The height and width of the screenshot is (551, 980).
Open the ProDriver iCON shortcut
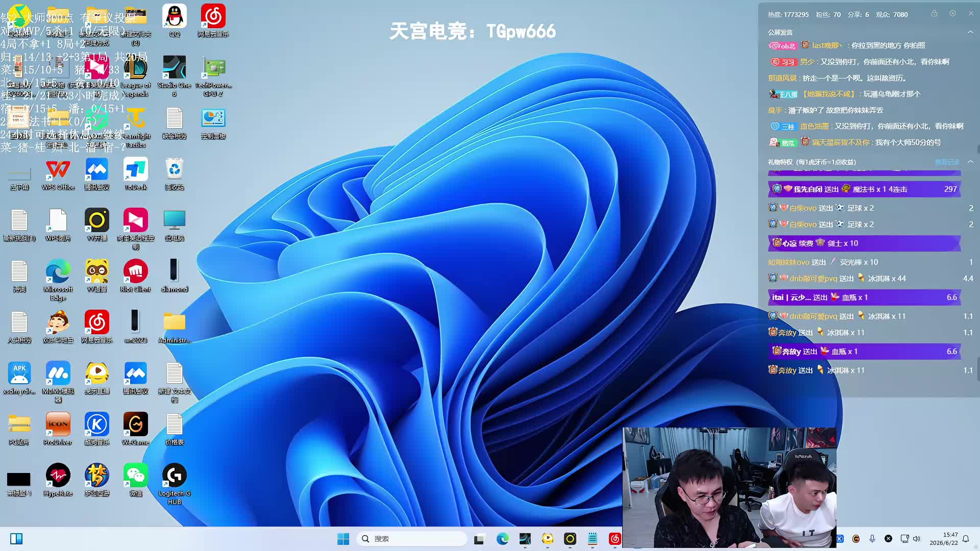coord(58,429)
